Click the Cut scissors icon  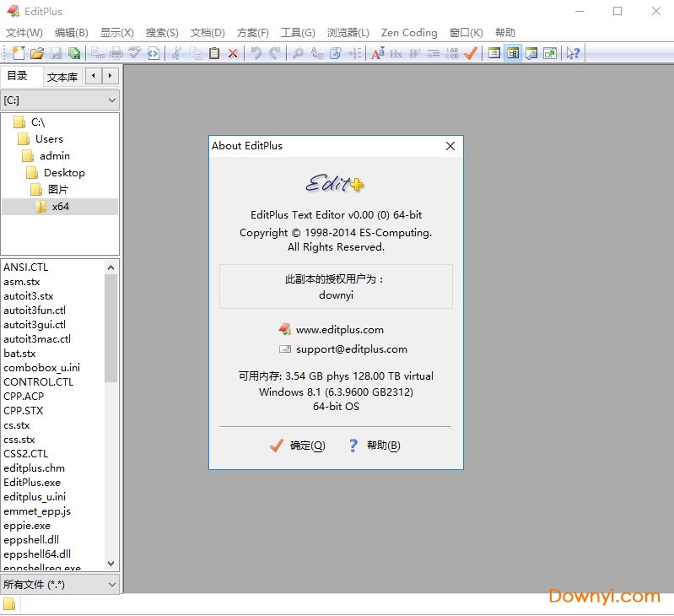point(177,53)
